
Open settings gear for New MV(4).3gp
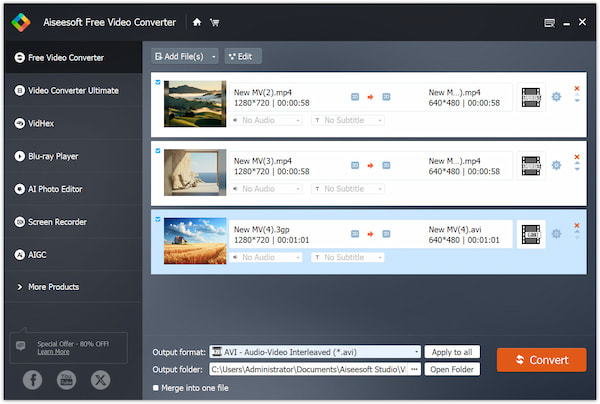[x=556, y=234]
